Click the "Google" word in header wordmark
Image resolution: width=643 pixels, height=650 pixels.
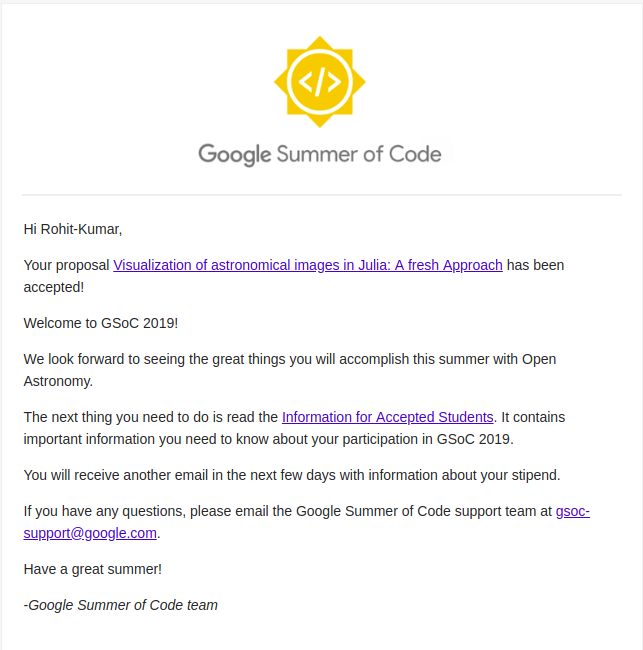tap(235, 155)
